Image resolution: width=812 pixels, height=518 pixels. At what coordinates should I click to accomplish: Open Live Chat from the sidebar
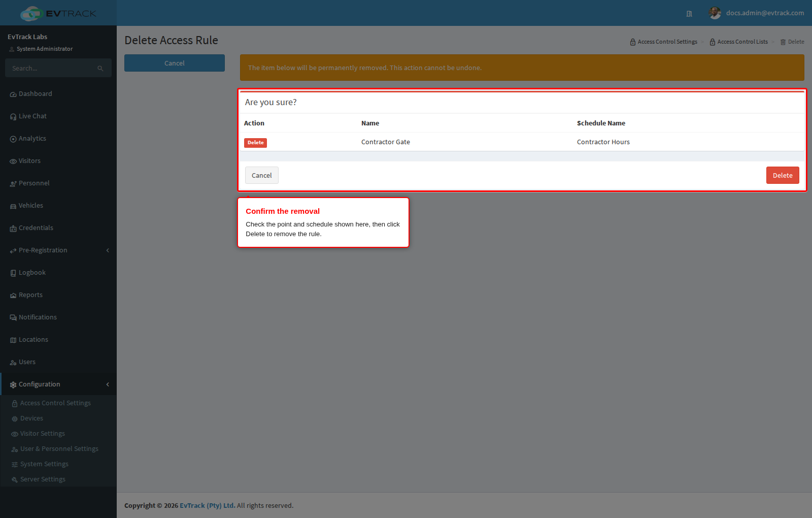[58, 116]
